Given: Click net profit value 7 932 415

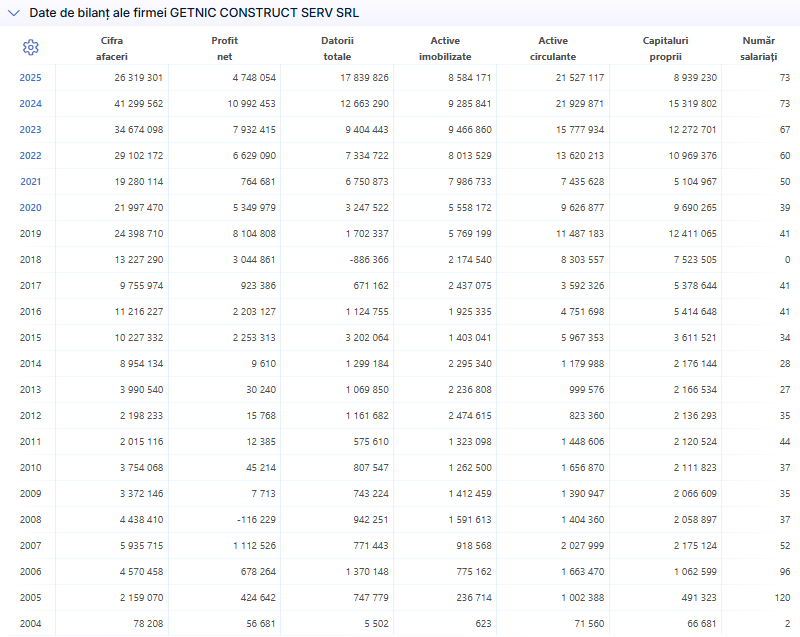Looking at the screenshot, I should tap(254, 130).
